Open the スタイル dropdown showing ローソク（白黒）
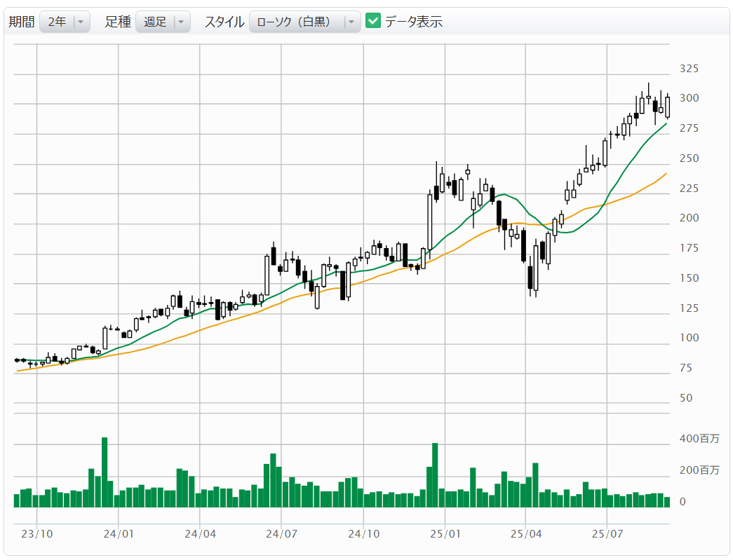Screen dimensions: 733x560 (305, 22)
